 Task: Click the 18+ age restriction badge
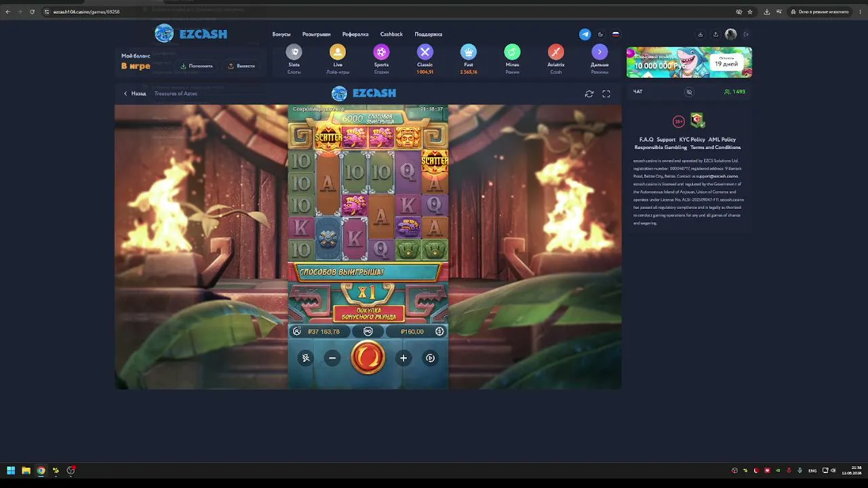click(679, 121)
